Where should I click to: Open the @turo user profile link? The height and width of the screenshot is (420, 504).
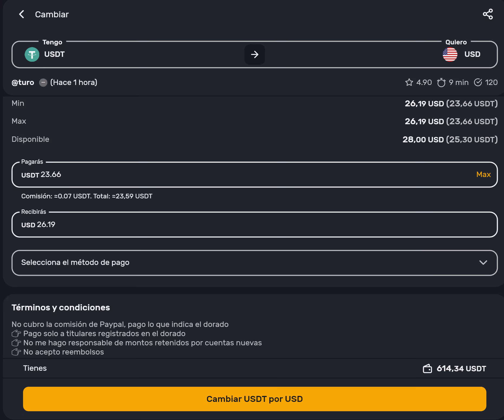pos(23,83)
